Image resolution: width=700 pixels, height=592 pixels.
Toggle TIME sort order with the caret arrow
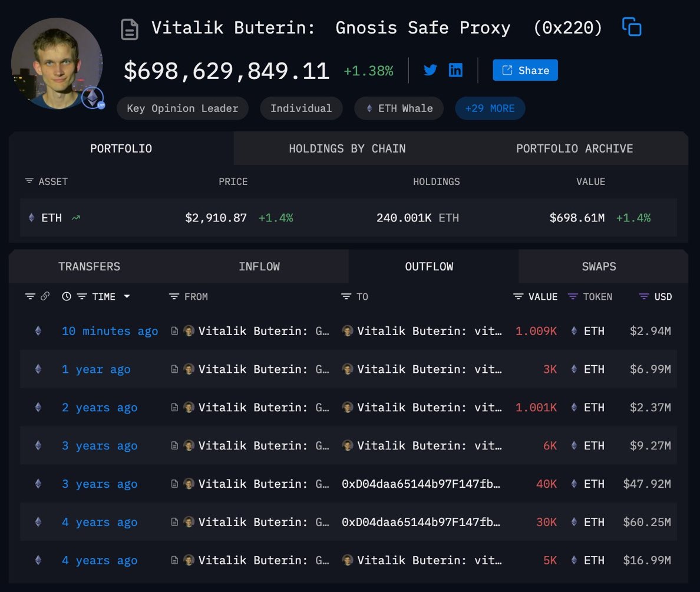(127, 296)
